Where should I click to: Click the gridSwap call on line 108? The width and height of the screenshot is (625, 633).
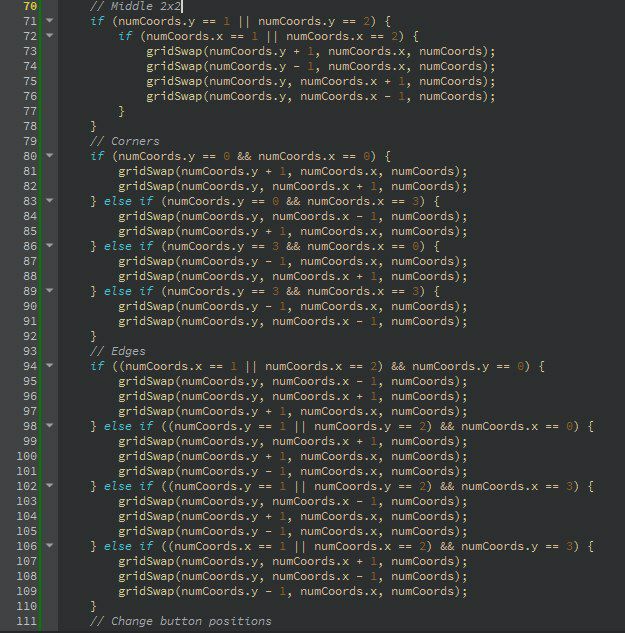pyautogui.click(x=293, y=576)
